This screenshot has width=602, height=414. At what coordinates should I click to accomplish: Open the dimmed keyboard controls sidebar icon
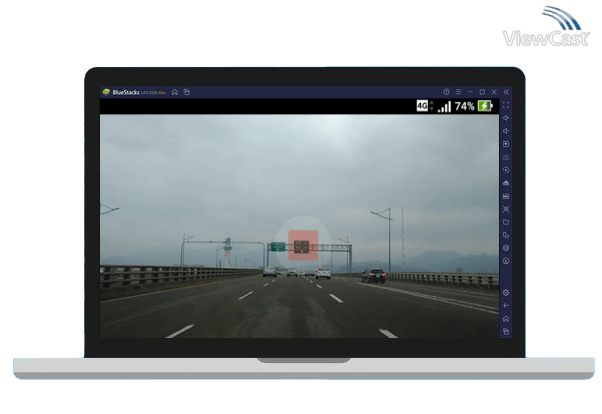[506, 157]
